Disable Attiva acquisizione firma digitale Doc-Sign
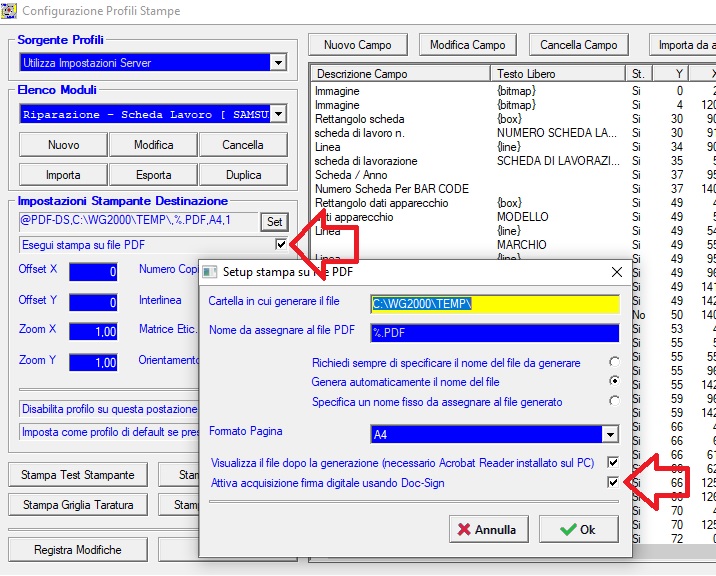This screenshot has width=716, height=576. point(613,483)
